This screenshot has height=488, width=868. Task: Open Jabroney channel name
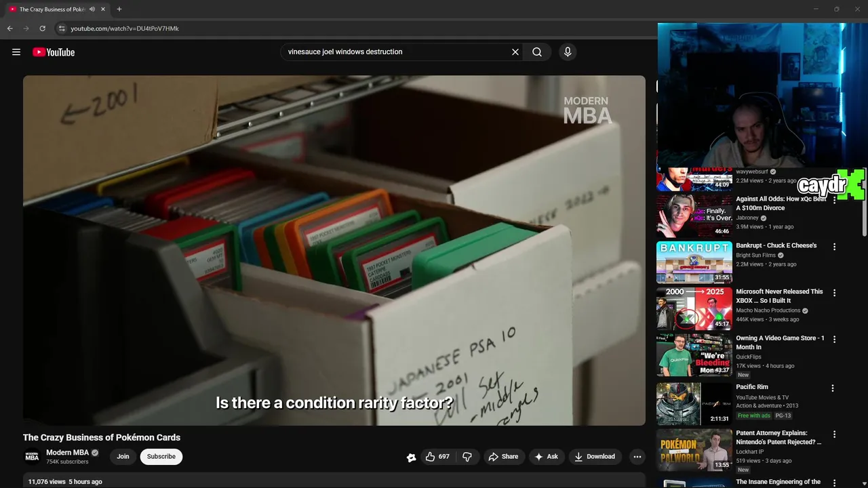click(x=747, y=218)
